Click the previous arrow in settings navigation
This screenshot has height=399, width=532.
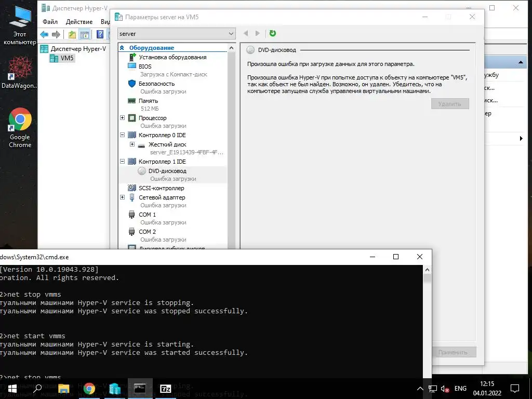click(x=246, y=33)
